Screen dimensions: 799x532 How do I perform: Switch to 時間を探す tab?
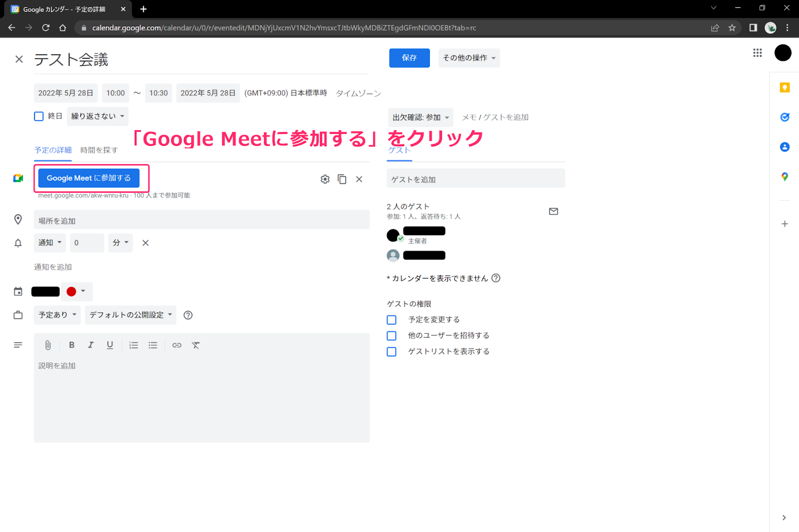[x=99, y=150]
